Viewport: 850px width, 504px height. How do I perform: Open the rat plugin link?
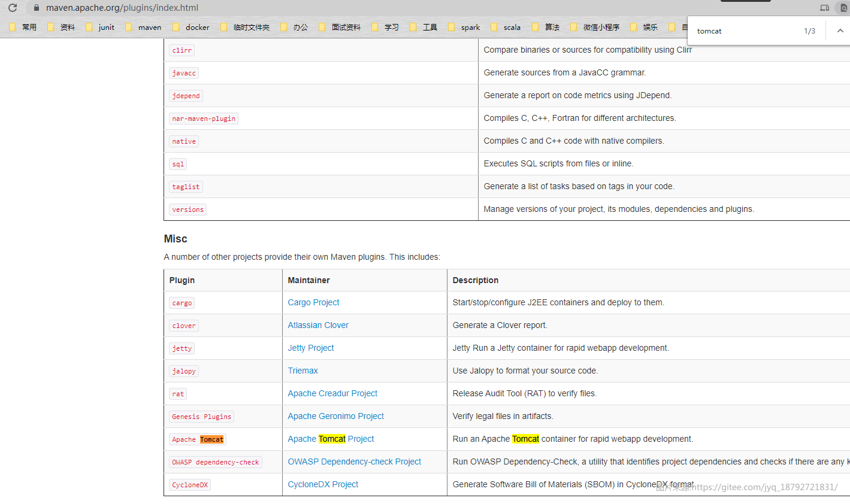coord(178,394)
